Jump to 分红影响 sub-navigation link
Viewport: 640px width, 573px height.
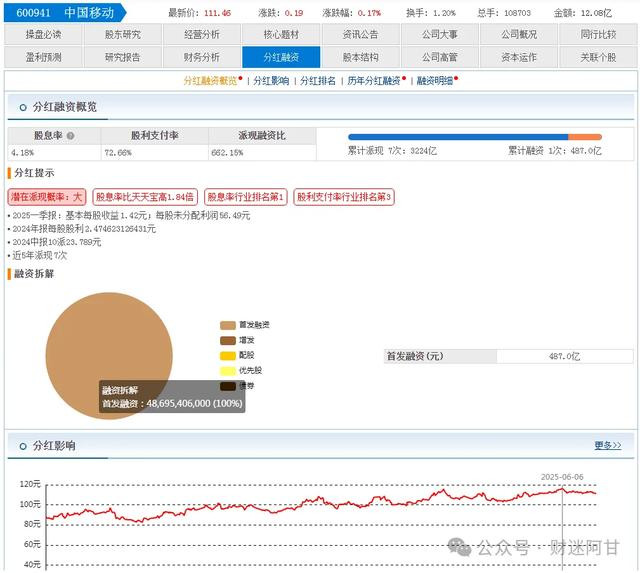[x=271, y=81]
